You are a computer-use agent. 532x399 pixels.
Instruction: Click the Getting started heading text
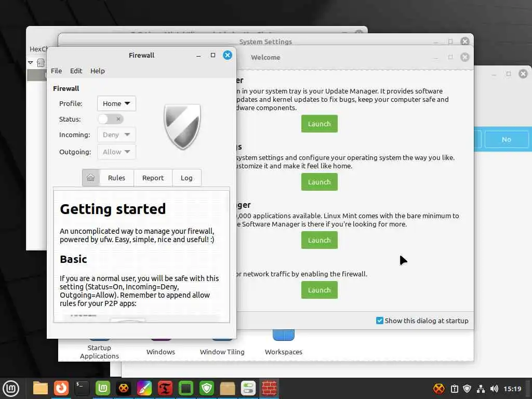113,209
